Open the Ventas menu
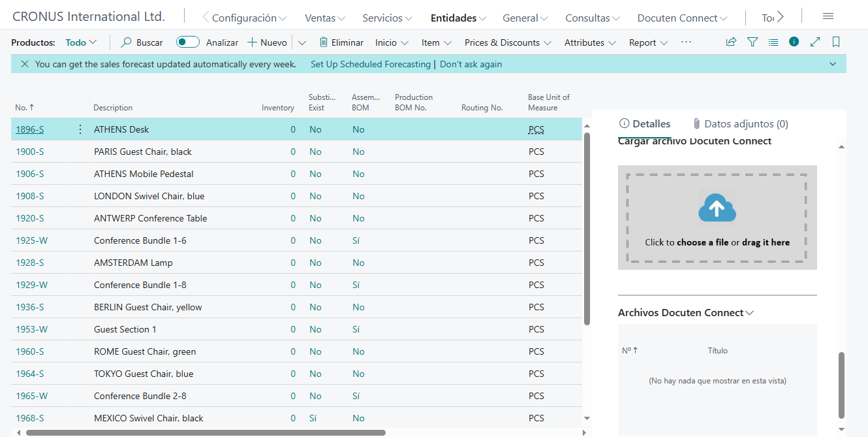 click(325, 18)
